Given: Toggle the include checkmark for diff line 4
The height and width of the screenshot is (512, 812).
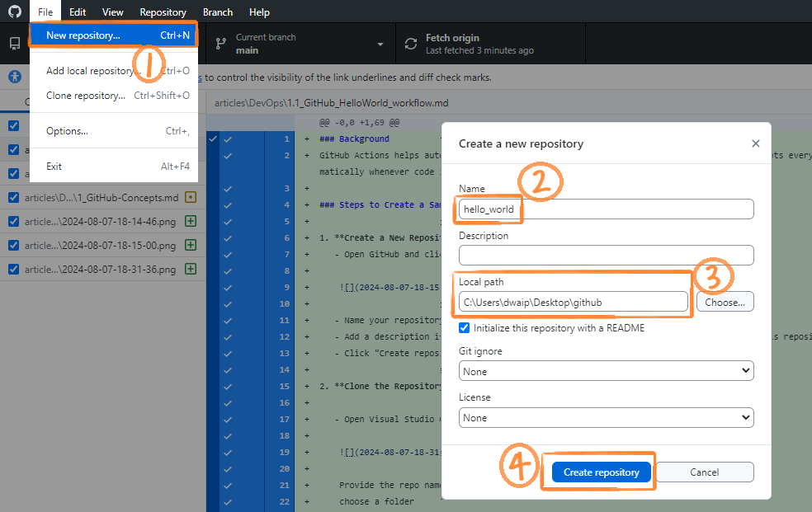Looking at the screenshot, I should (x=227, y=205).
